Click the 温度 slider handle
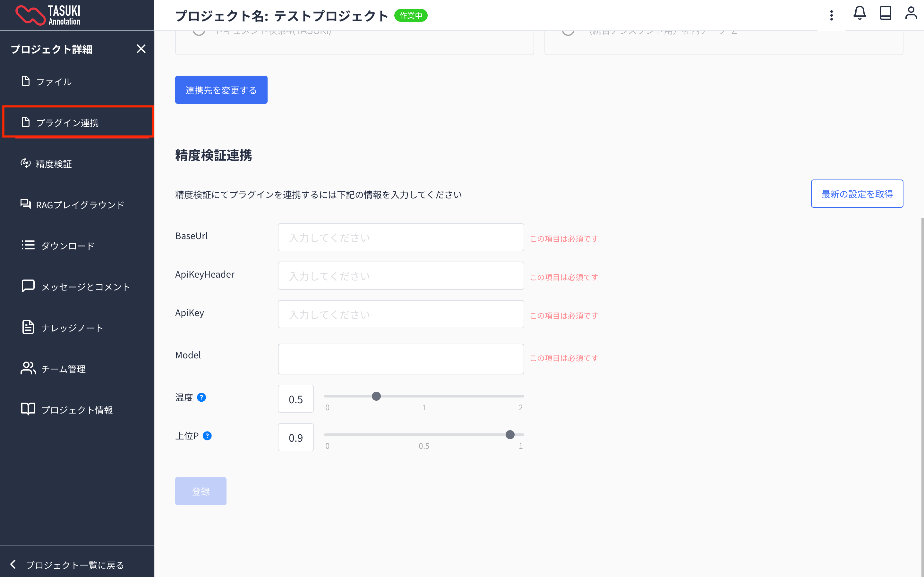 376,396
